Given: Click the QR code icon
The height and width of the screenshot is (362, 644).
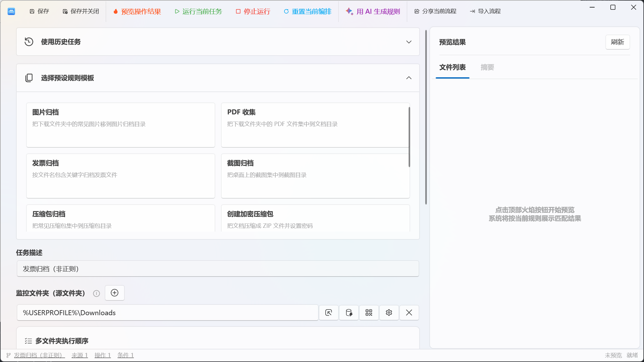Looking at the screenshot, I should pyautogui.click(x=369, y=313).
